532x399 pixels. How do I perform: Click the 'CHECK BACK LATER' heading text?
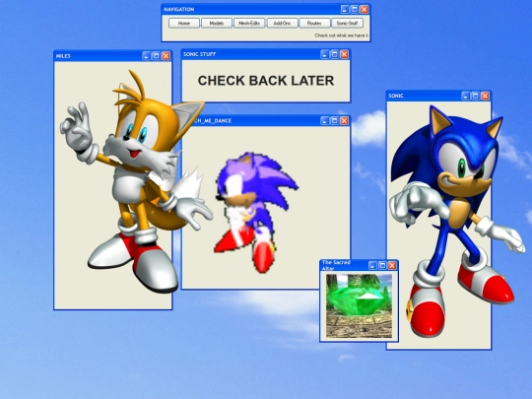266,81
